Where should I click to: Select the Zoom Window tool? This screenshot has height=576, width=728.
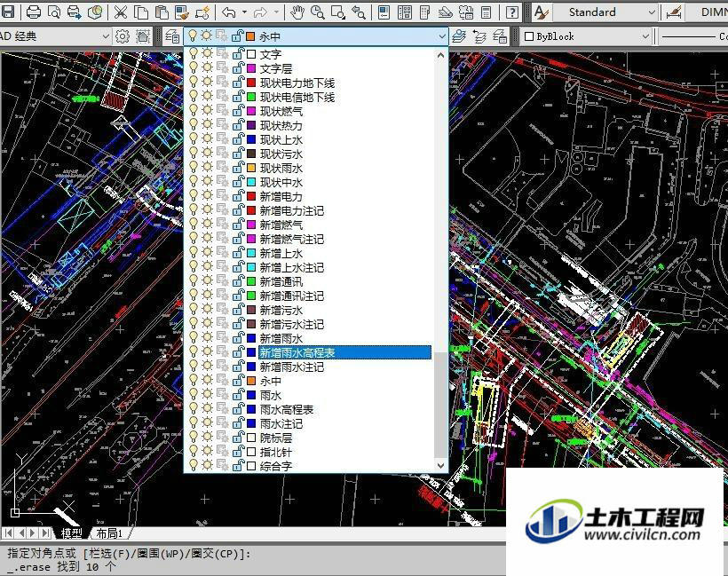coord(338,12)
